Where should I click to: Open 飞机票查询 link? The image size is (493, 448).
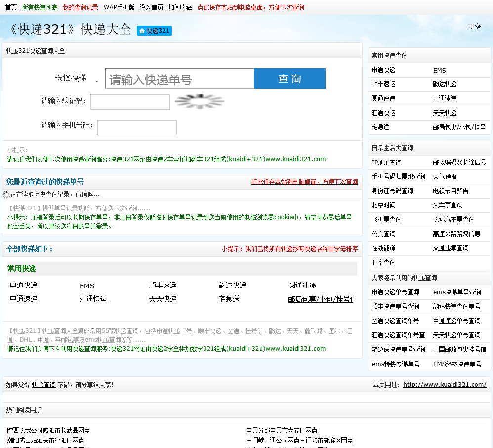[x=387, y=219]
